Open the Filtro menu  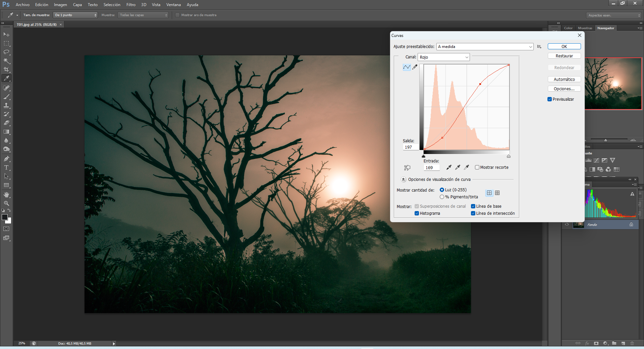click(131, 5)
